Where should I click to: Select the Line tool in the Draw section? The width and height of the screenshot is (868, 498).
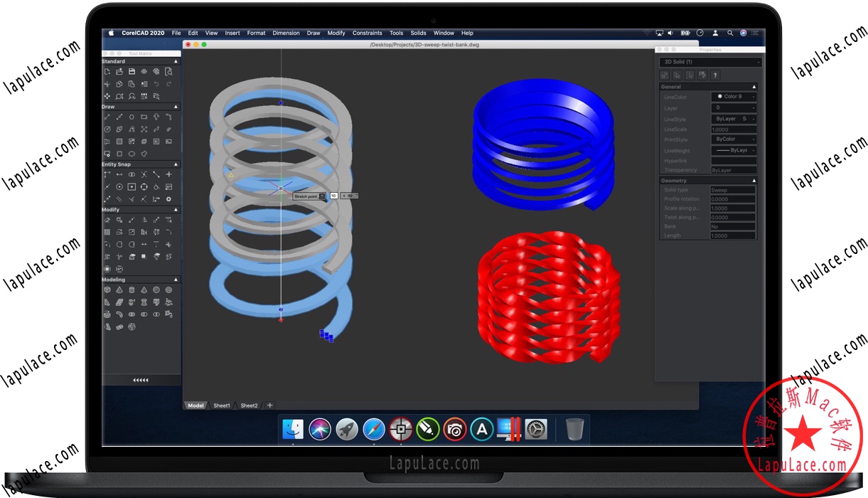click(107, 117)
